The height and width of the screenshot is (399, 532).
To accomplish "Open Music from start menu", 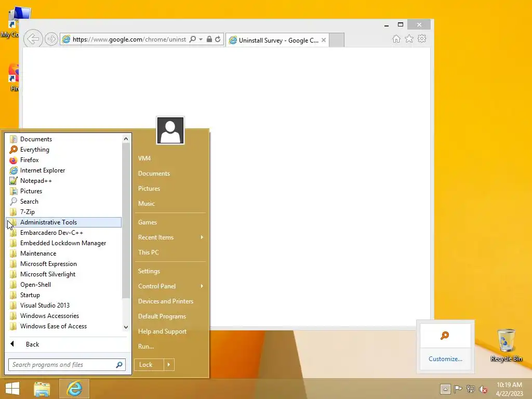I will pos(170,204).
